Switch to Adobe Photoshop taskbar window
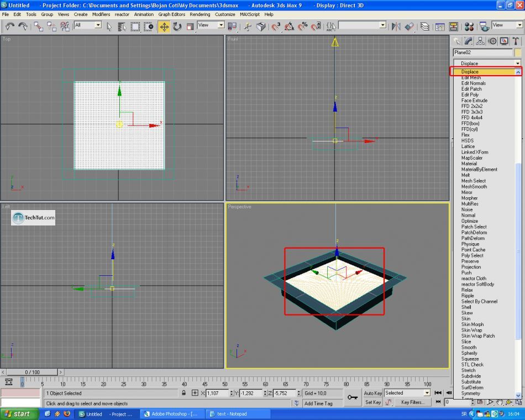 pyautogui.click(x=172, y=414)
